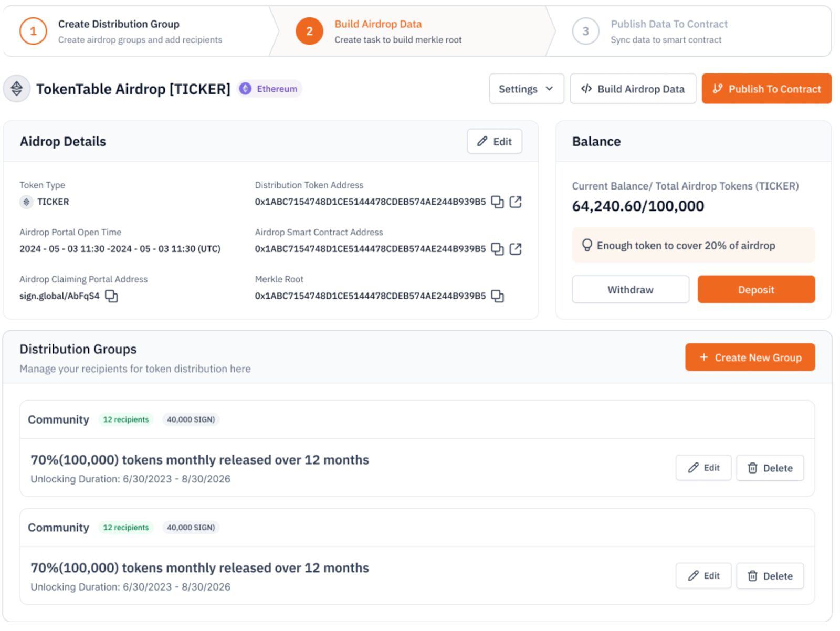This screenshot has width=840, height=631.
Task: Edit the first Community group
Action: coord(703,467)
